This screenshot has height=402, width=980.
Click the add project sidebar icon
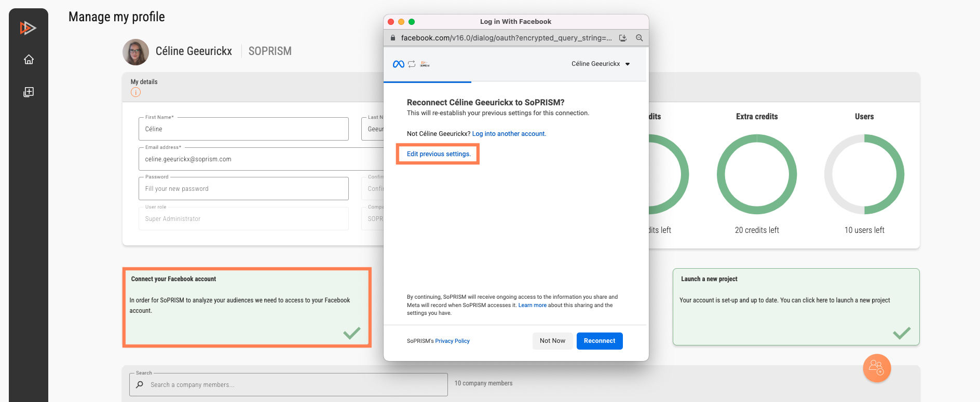29,92
